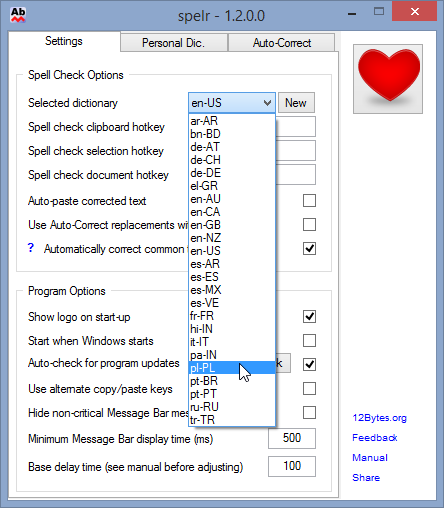444x508 pixels.
Task: Collapse the en-US dictionary dropdown arrow
Action: (267, 103)
